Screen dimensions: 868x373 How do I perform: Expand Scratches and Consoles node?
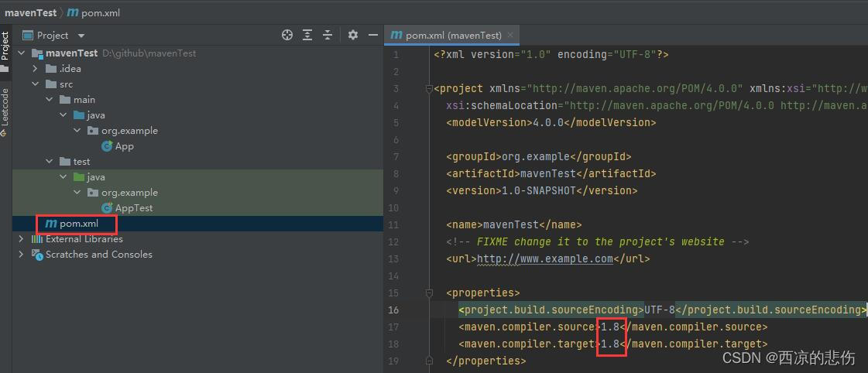22,255
